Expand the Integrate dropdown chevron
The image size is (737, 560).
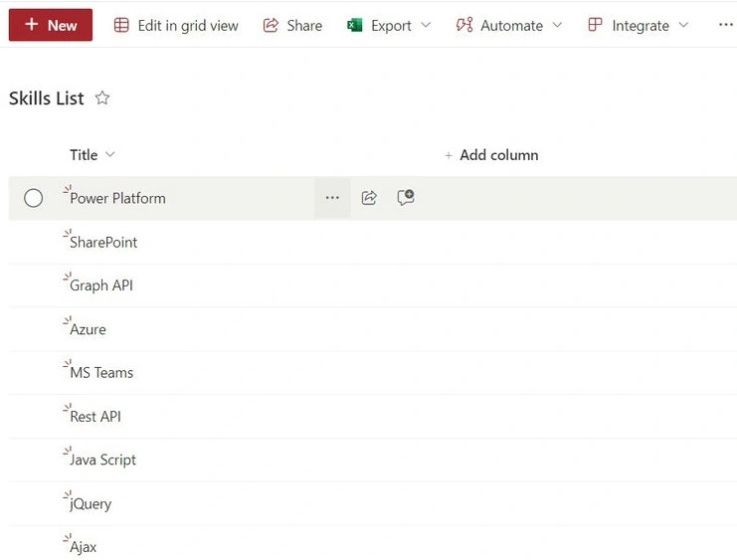coord(684,25)
